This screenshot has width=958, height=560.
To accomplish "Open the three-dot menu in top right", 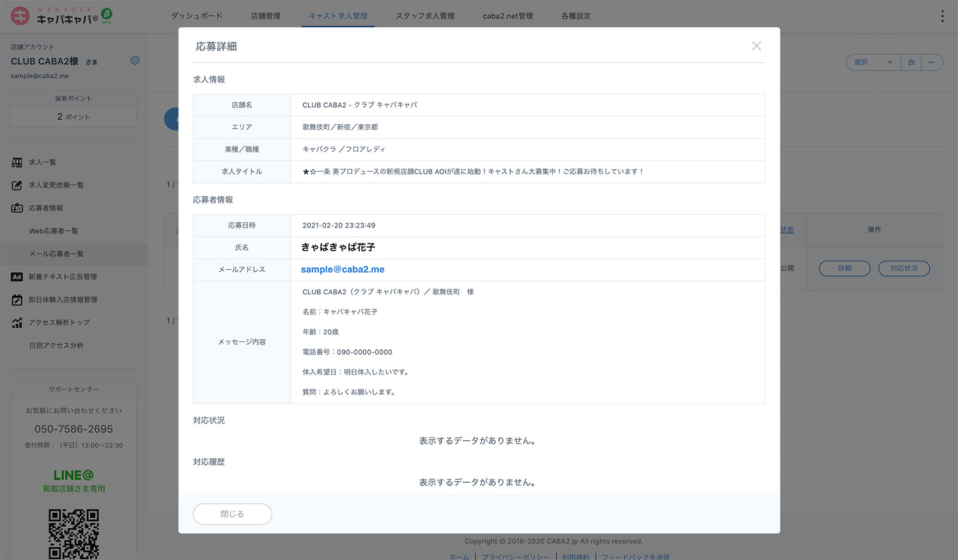I will coord(942,16).
